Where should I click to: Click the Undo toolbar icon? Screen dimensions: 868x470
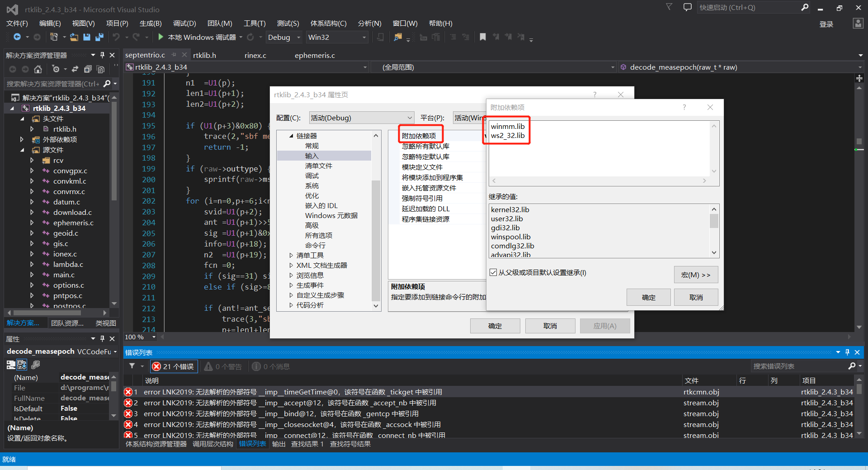click(117, 37)
